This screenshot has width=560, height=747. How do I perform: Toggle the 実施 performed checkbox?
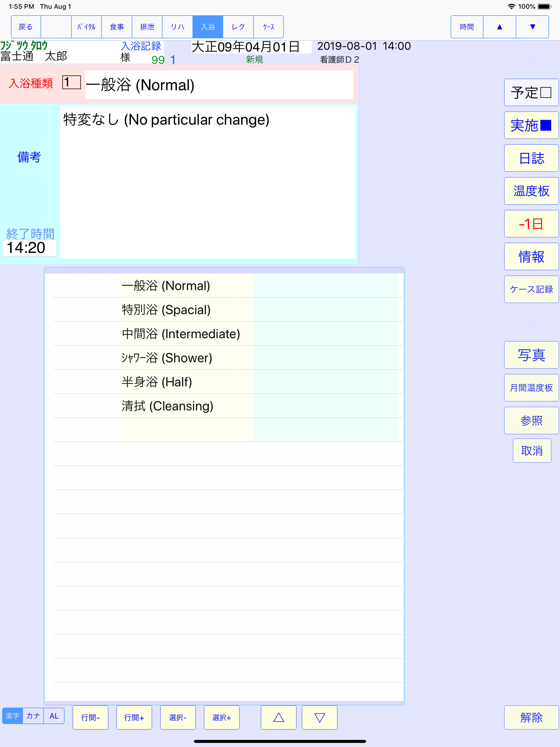531,125
